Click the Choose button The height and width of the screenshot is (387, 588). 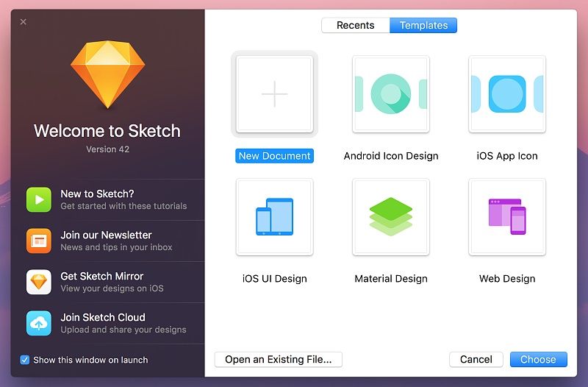tap(539, 360)
